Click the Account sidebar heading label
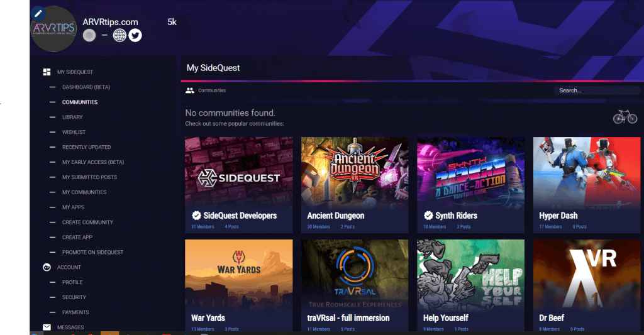644x335 pixels. tap(69, 267)
